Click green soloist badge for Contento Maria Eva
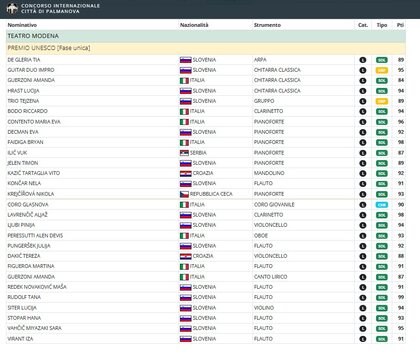The height and width of the screenshot is (360, 420). [x=382, y=122]
